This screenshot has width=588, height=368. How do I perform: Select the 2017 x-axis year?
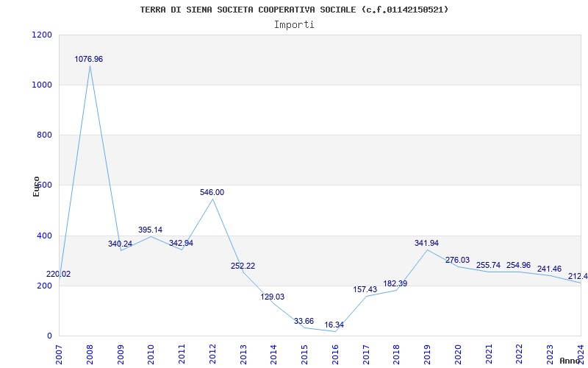click(x=366, y=355)
